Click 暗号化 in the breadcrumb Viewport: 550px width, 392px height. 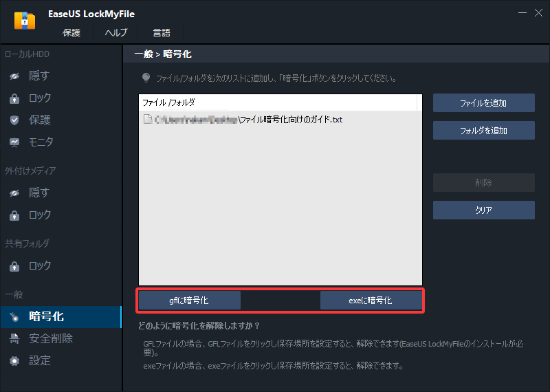[177, 54]
